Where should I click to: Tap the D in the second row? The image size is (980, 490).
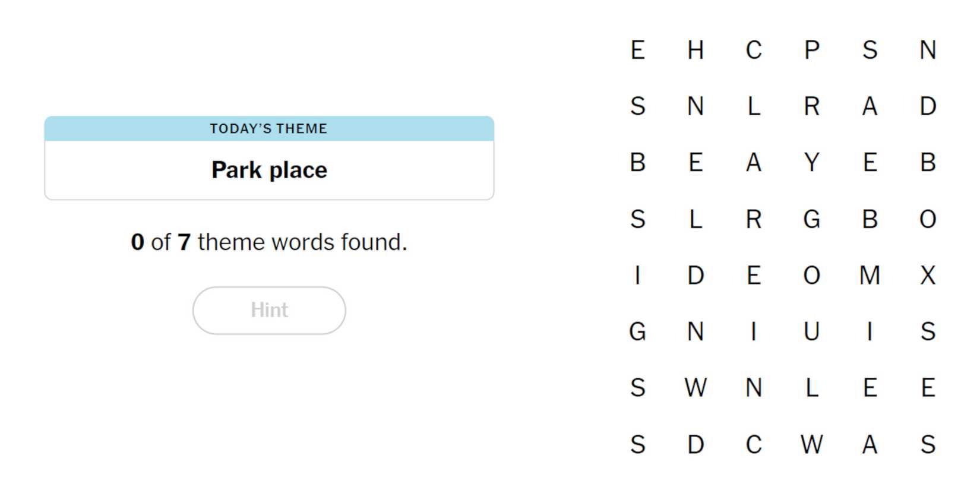928,106
